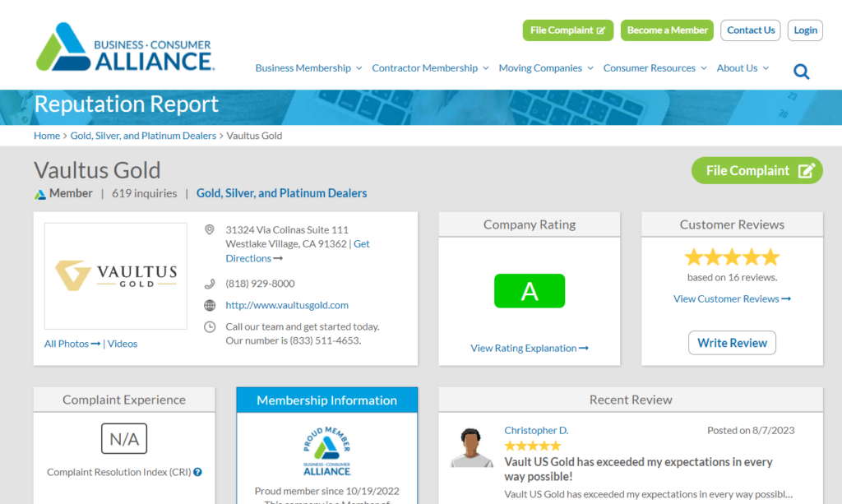The height and width of the screenshot is (504, 842).
Task: Click the Vaultus Gold breadcrumb text
Action: [x=254, y=136]
